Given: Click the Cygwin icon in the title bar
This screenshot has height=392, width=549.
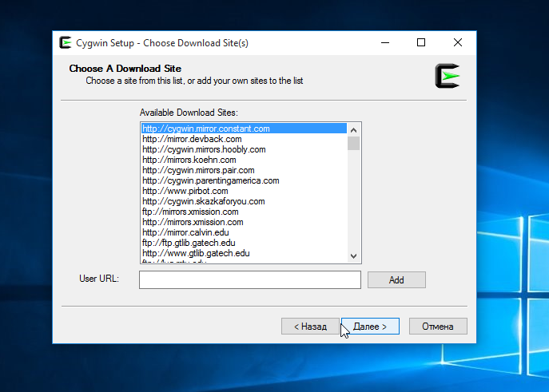Looking at the screenshot, I should point(66,42).
